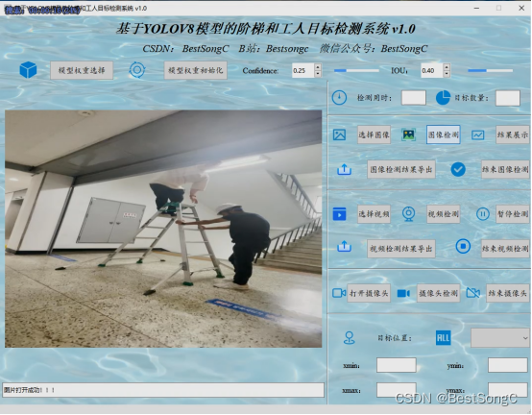Click 结束视频检测 button
The image size is (532, 415).
[505, 249]
